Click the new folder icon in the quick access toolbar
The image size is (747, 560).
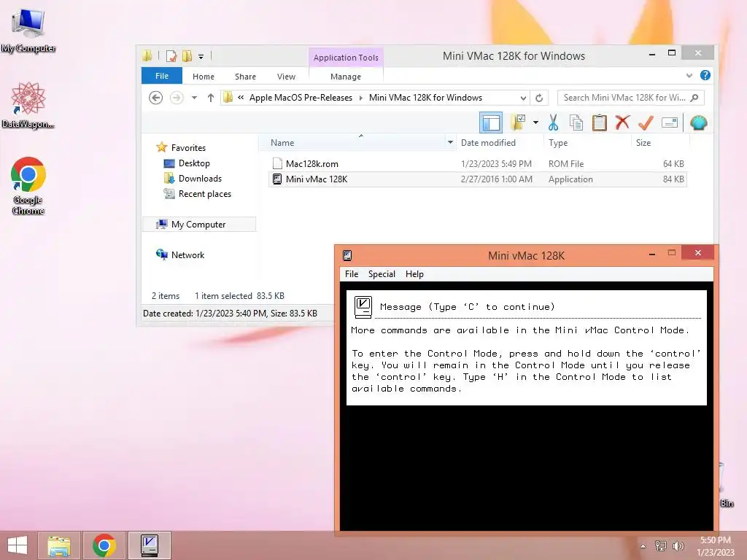pyautogui.click(x=187, y=56)
